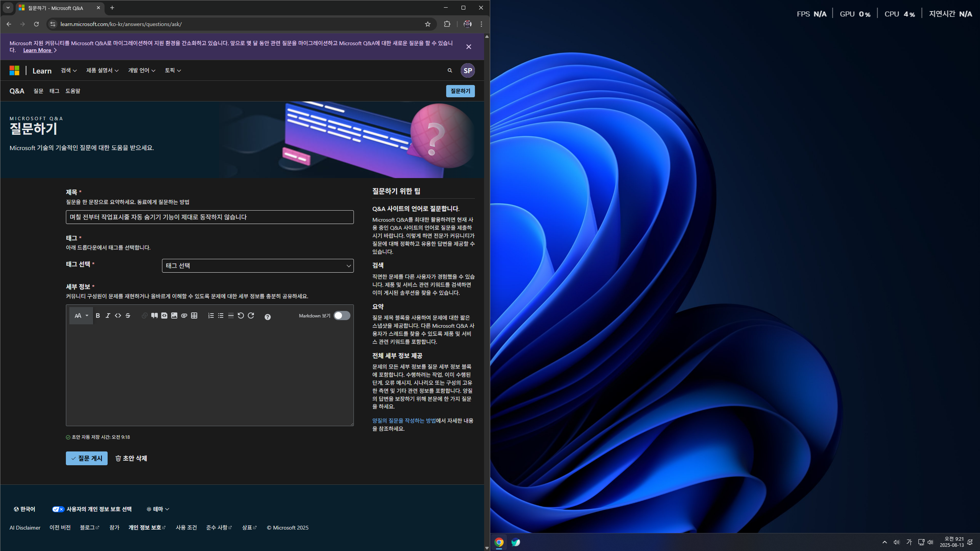980x551 pixels.
Task: Insert a table in the editor
Action: tap(194, 316)
